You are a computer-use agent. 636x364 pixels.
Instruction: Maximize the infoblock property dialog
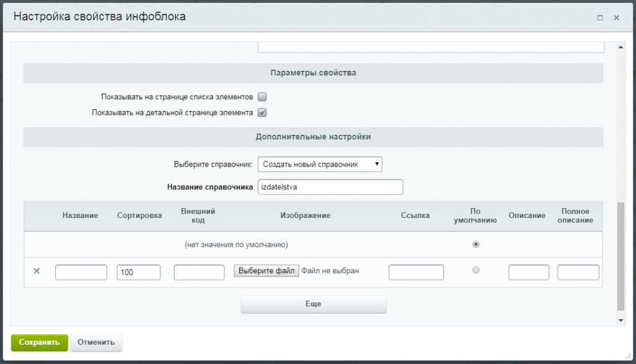600,17
